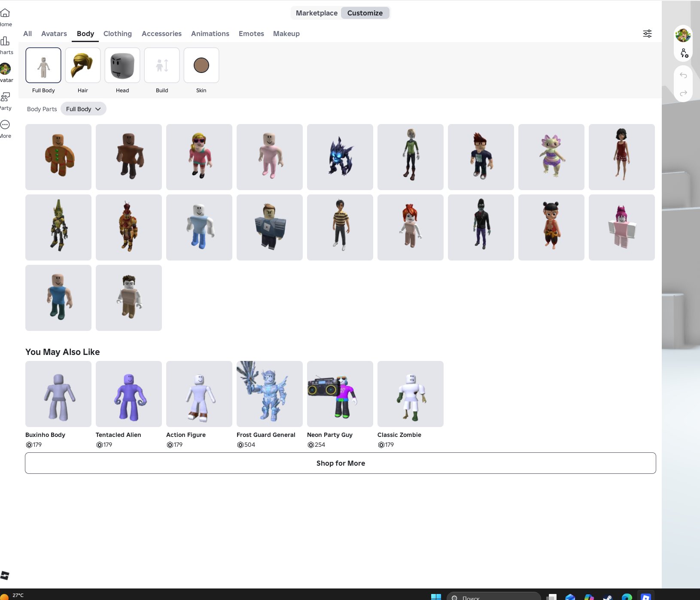Select the Full Body category tile
700x600 pixels.
point(43,65)
